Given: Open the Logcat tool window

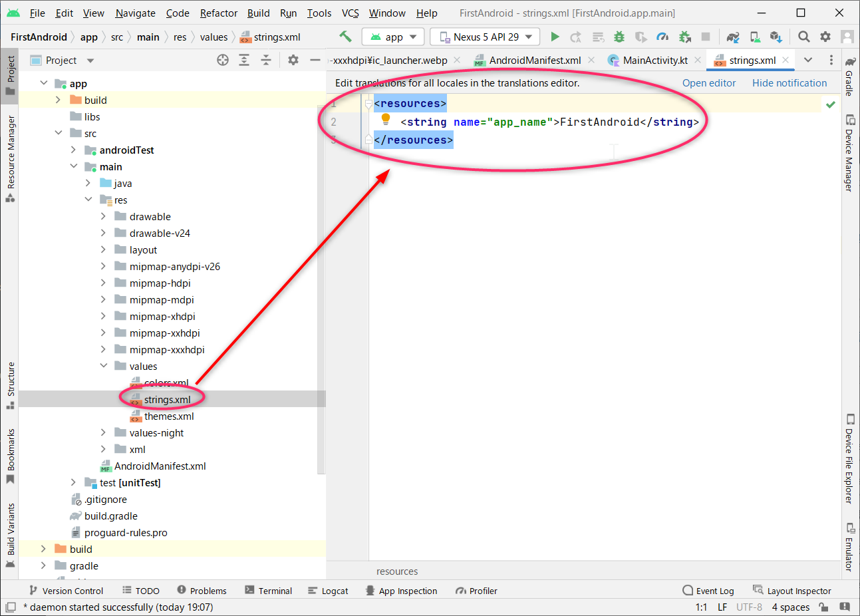Looking at the screenshot, I should click(x=335, y=591).
